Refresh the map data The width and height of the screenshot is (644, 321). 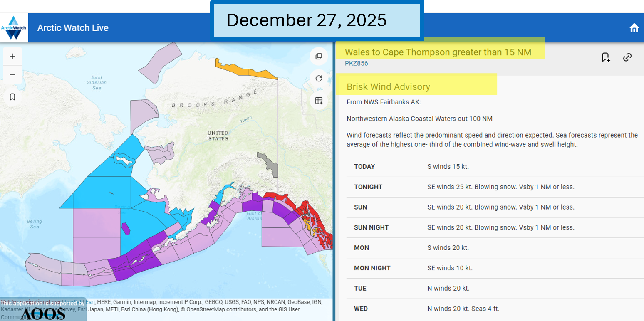[x=319, y=79]
